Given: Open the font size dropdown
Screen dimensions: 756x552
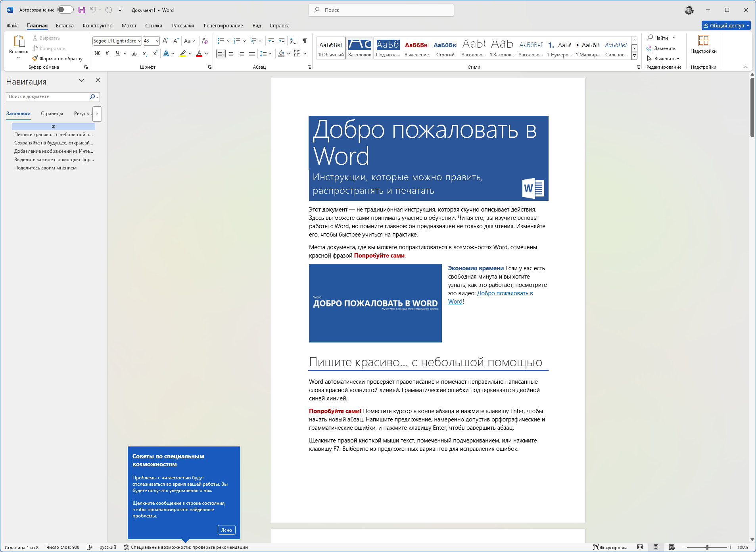Looking at the screenshot, I should [157, 41].
